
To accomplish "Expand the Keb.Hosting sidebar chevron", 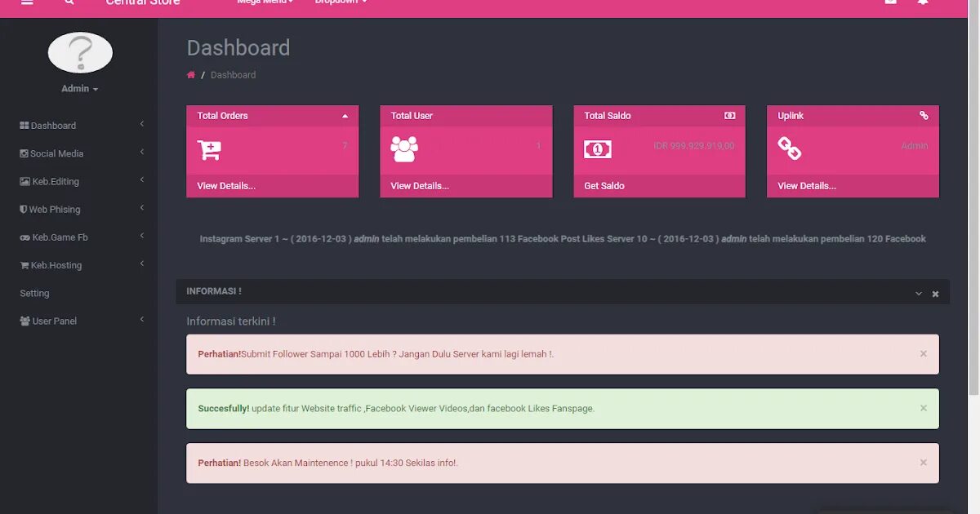I will (142, 264).
